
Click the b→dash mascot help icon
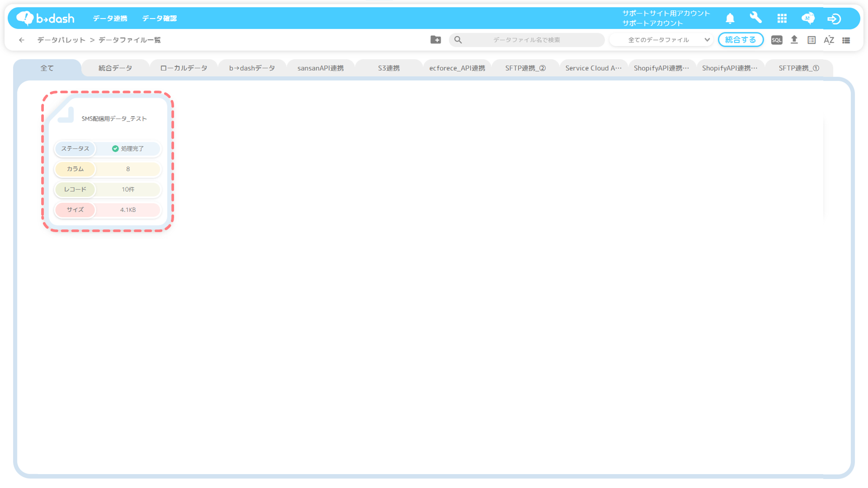click(808, 18)
